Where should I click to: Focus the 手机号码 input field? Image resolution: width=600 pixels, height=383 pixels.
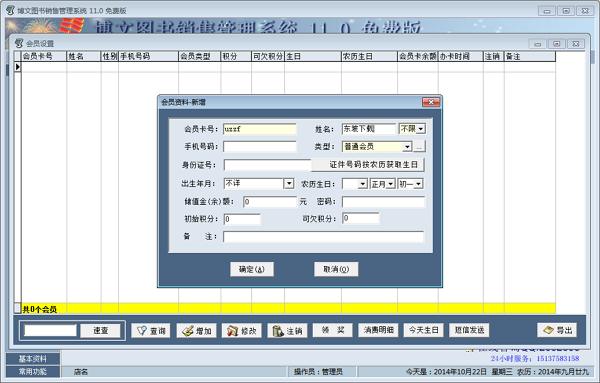260,147
